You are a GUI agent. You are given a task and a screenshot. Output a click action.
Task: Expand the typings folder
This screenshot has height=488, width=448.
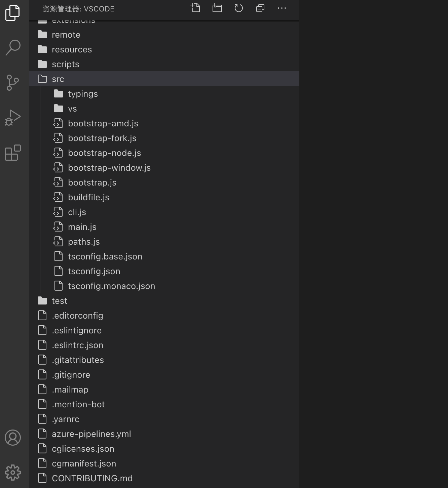tap(164, 94)
